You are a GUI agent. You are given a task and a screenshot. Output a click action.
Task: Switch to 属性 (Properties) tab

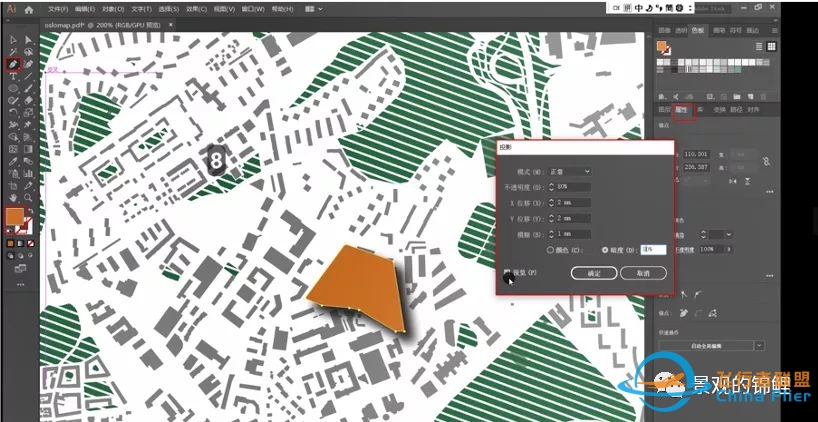(x=681, y=110)
